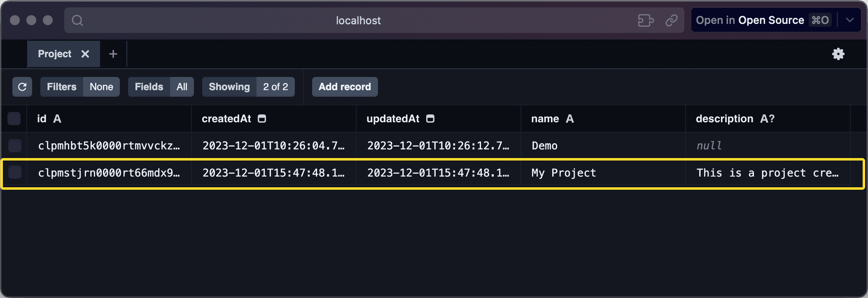Click the plus icon to add tab
The width and height of the screenshot is (868, 298).
coord(113,54)
